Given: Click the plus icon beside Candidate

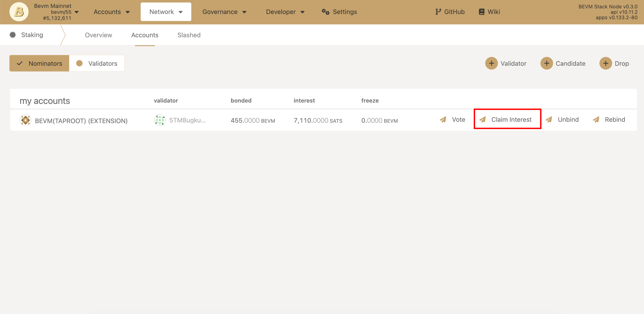Looking at the screenshot, I should pyautogui.click(x=547, y=63).
